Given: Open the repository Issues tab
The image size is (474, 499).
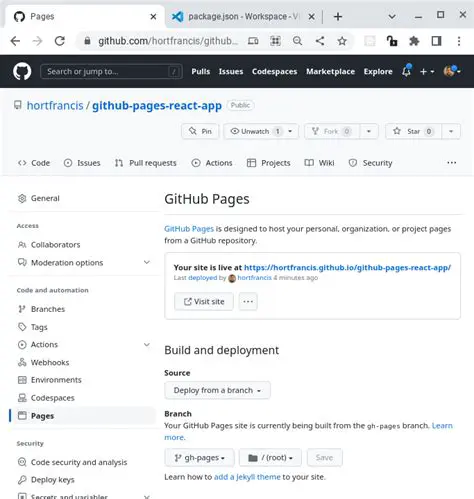Looking at the screenshot, I should point(82,163).
